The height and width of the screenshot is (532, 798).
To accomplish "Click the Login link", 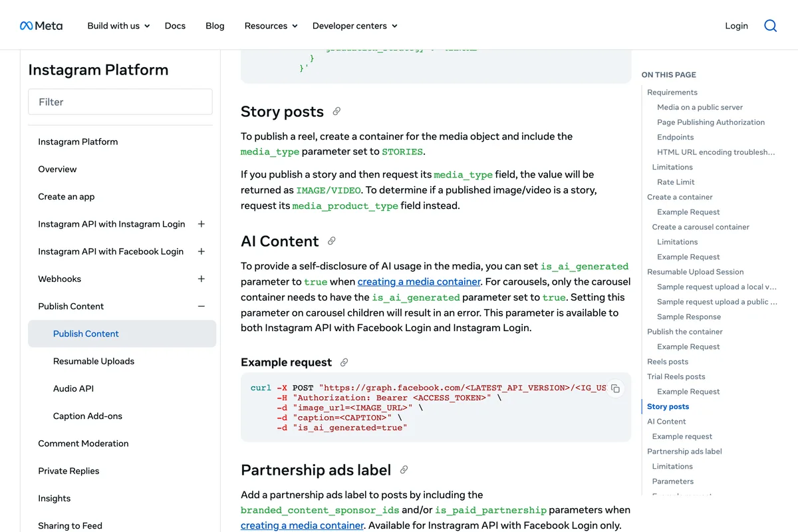I will [x=736, y=26].
